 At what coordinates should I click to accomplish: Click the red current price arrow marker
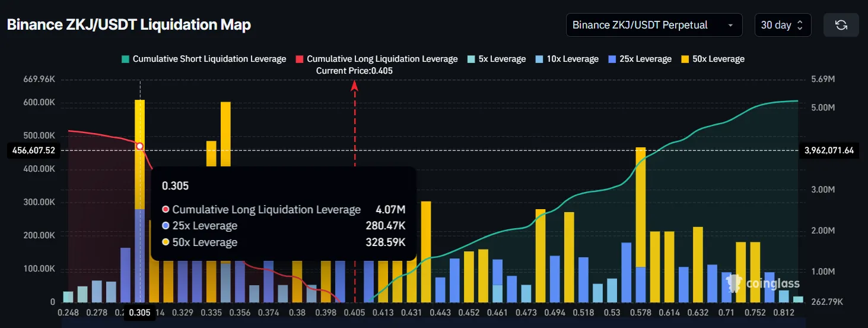point(355,85)
